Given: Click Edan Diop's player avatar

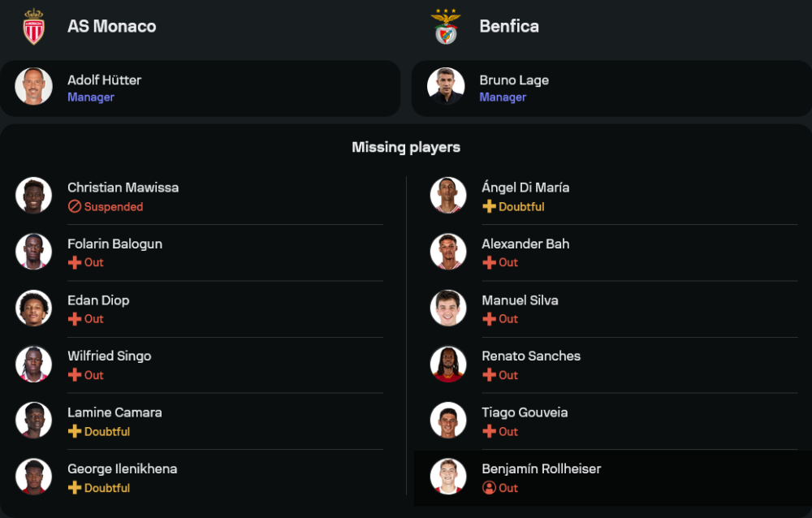Looking at the screenshot, I should [x=33, y=308].
